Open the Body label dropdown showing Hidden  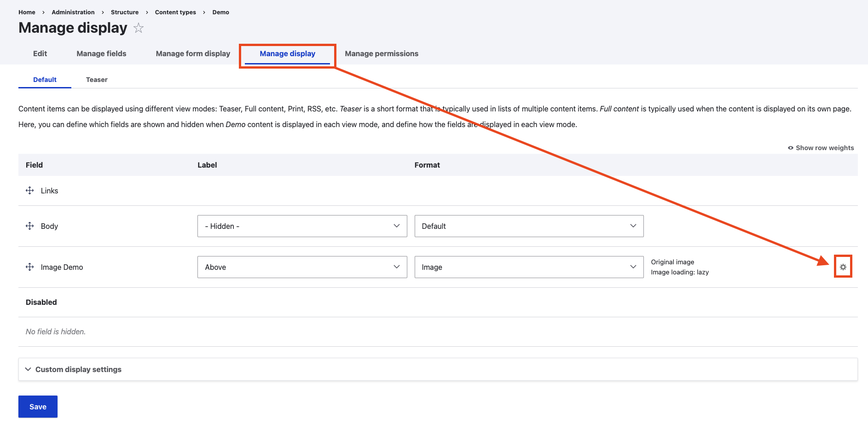(x=302, y=226)
